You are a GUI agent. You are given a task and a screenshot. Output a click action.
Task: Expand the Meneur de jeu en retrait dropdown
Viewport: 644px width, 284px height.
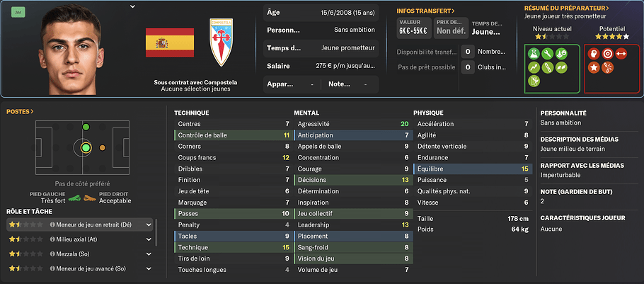(149, 225)
